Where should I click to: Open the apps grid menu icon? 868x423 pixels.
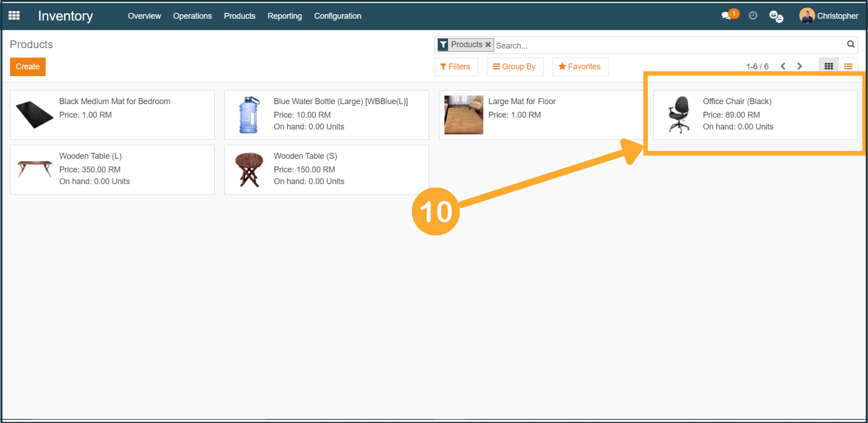click(x=14, y=16)
